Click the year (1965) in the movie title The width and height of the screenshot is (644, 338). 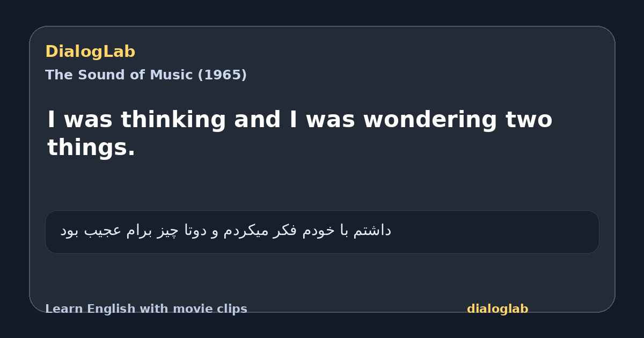pyautogui.click(x=222, y=75)
